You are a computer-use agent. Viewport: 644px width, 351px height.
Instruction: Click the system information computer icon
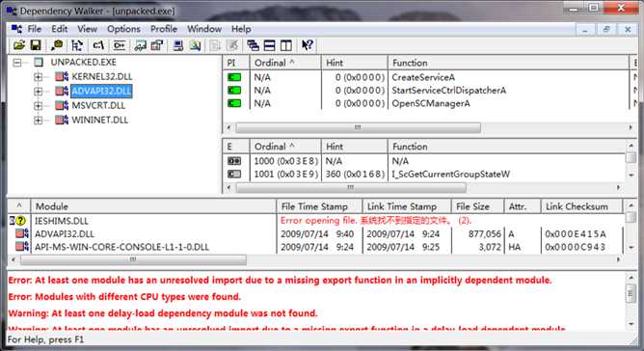pos(177,45)
